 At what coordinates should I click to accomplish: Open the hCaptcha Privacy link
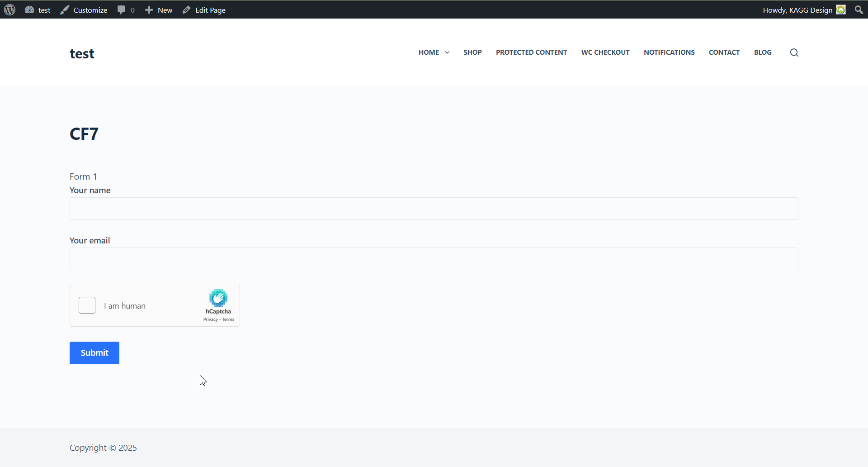click(x=210, y=319)
